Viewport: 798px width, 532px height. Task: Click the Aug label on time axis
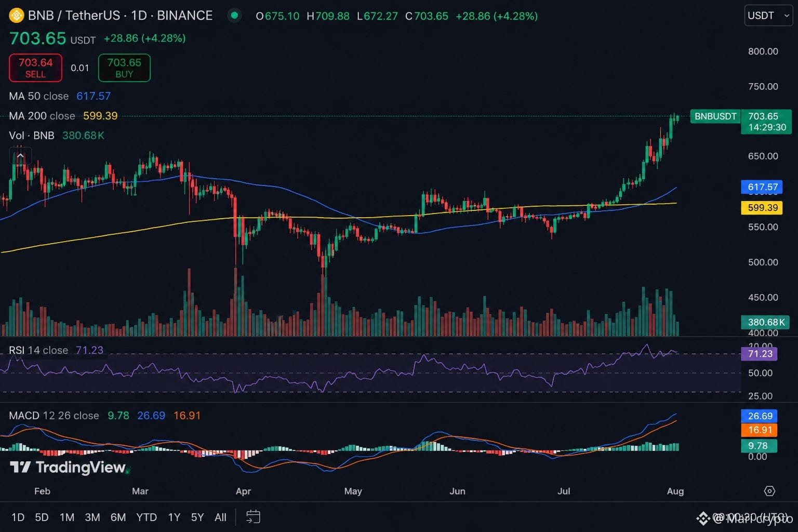[675, 491]
